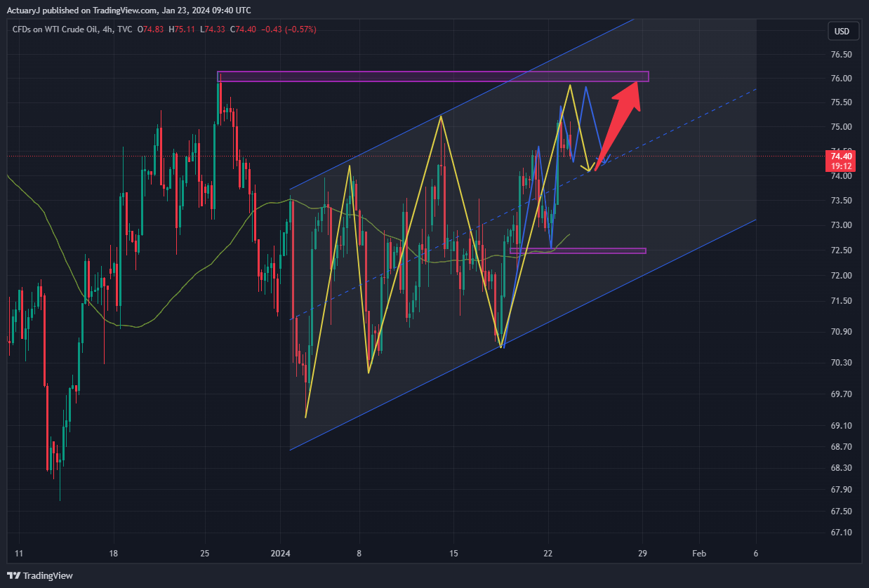Click the date label 15 on time axis

[453, 554]
